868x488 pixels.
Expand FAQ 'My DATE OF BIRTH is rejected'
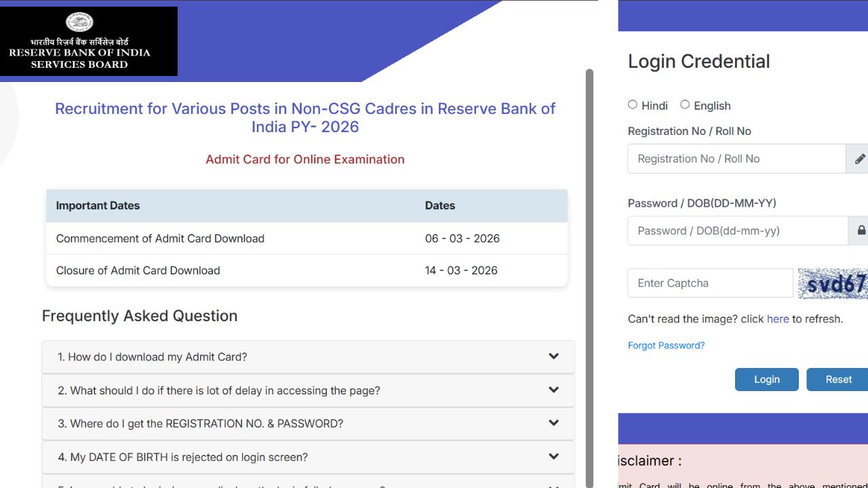coord(308,457)
